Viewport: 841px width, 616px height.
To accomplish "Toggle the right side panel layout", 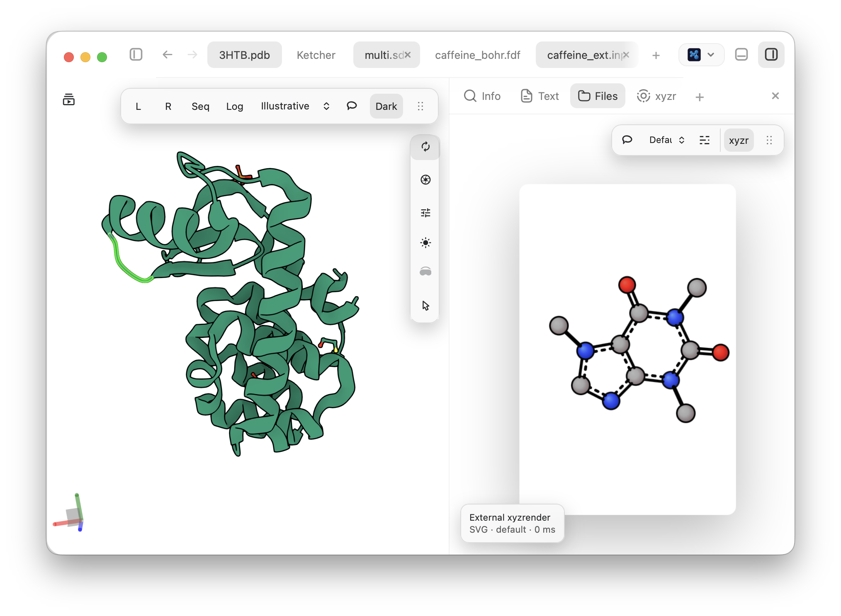I will [x=771, y=55].
